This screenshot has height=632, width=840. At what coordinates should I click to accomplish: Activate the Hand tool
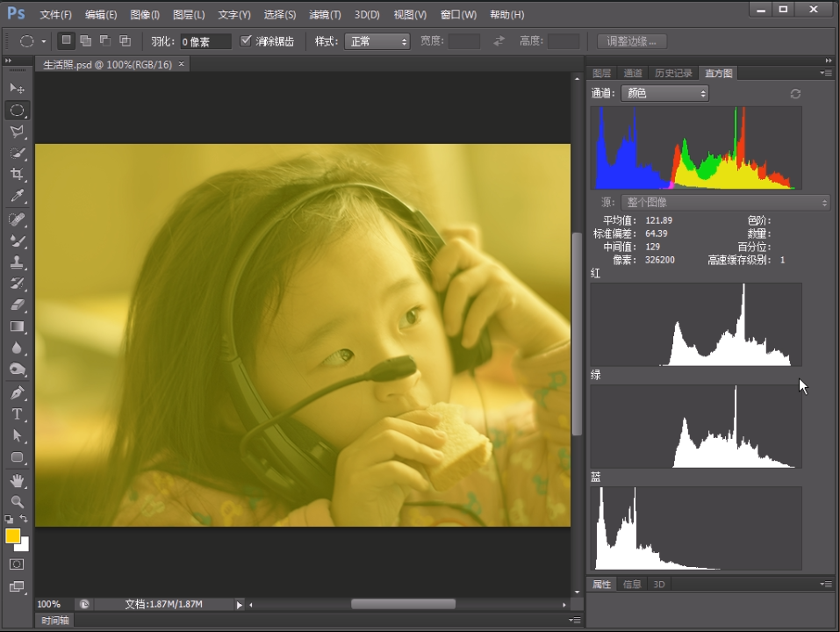tap(17, 480)
